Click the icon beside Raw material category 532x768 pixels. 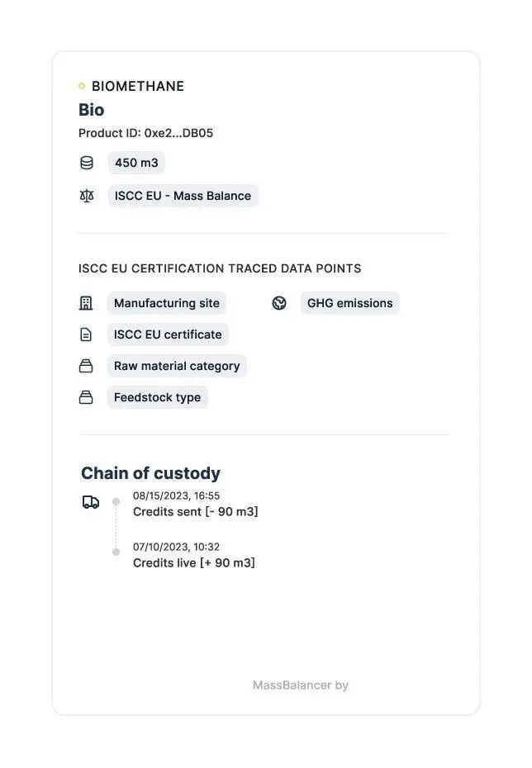[86, 366]
